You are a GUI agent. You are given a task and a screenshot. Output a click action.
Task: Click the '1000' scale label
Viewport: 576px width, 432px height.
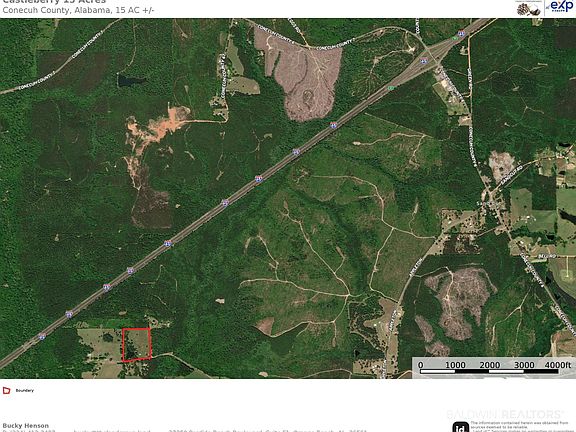tap(455, 365)
